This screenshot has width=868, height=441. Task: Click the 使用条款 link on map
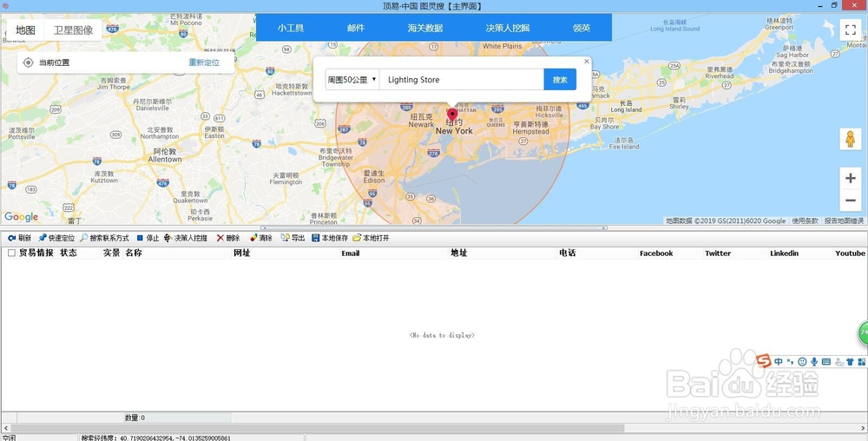[x=805, y=220]
